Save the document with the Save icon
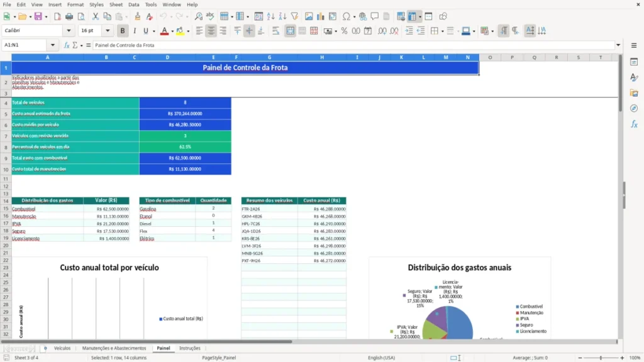 [x=38, y=16]
